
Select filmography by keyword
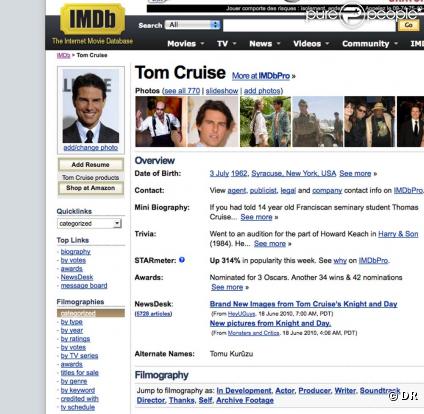pyautogui.click(x=78, y=390)
